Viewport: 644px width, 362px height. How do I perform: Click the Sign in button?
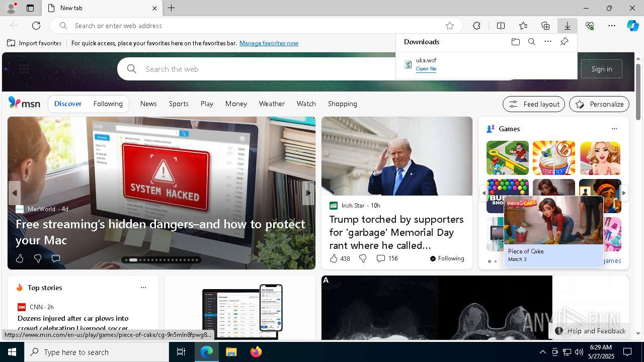click(602, 69)
